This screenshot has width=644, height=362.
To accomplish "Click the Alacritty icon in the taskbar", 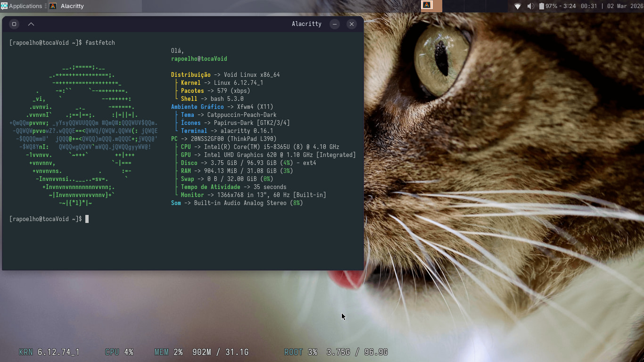I will 53,6.
